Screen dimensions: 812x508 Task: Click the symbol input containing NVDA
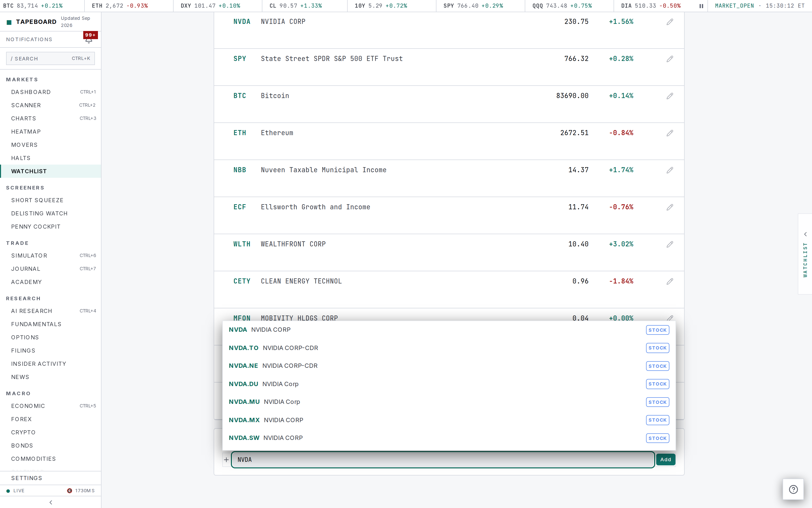tap(443, 460)
